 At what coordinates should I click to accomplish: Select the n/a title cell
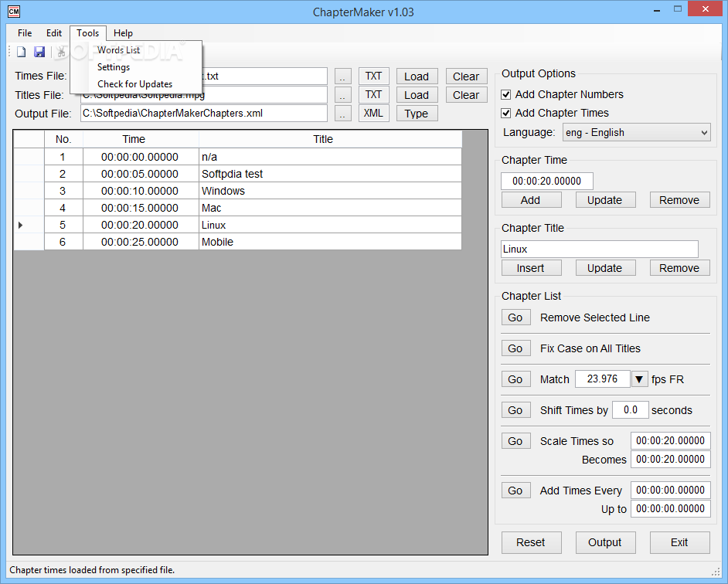(330, 157)
